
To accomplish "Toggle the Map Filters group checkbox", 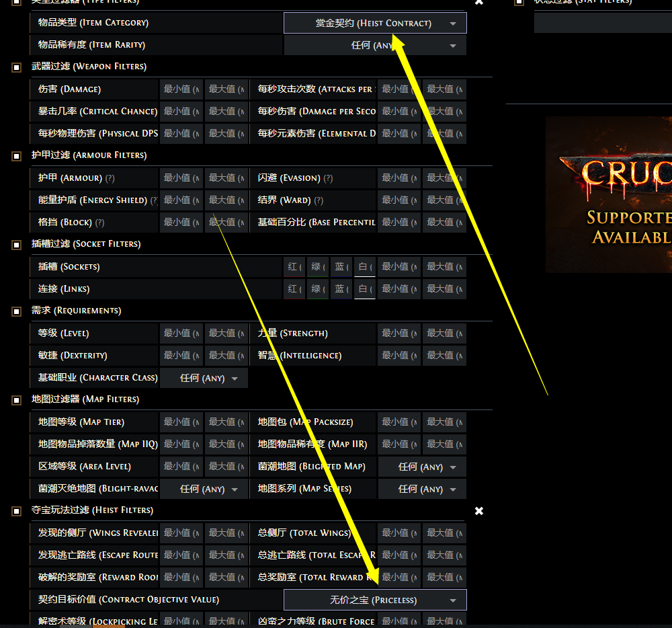I will tap(16, 400).
